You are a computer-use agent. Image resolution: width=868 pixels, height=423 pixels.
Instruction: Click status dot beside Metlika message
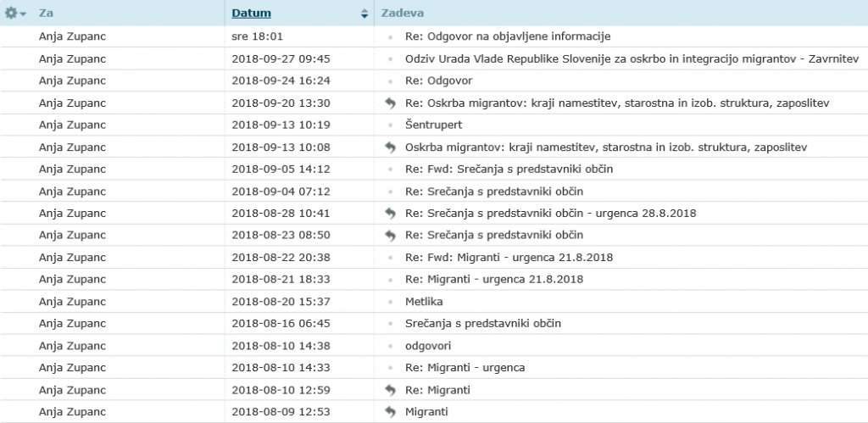click(x=390, y=303)
